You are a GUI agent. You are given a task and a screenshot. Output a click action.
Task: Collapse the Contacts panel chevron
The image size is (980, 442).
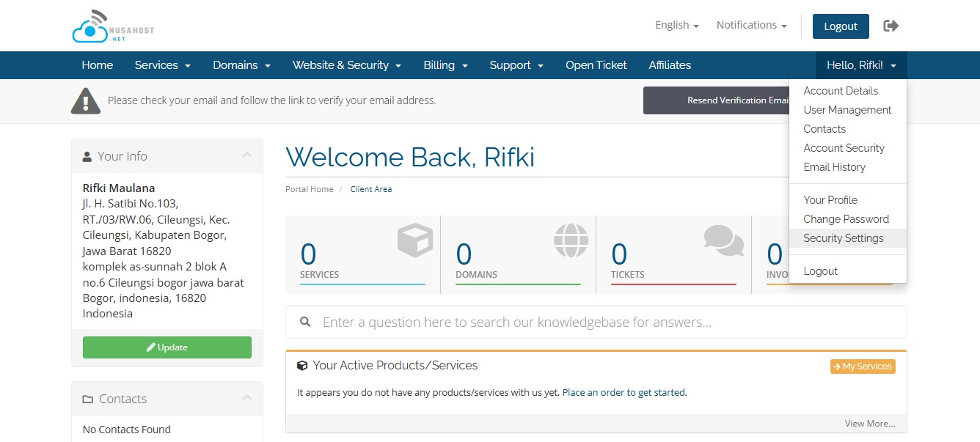(247, 398)
